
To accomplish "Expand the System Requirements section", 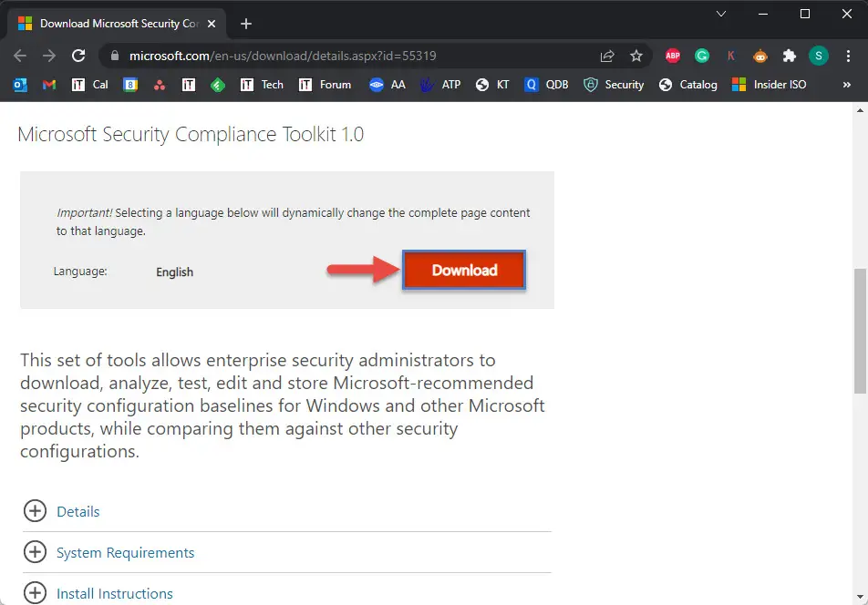I will tap(125, 552).
